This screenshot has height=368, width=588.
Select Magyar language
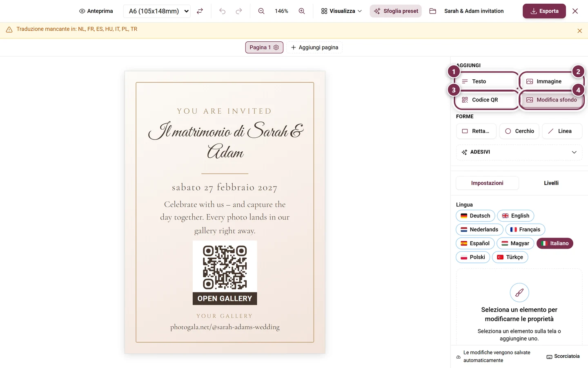pos(515,243)
